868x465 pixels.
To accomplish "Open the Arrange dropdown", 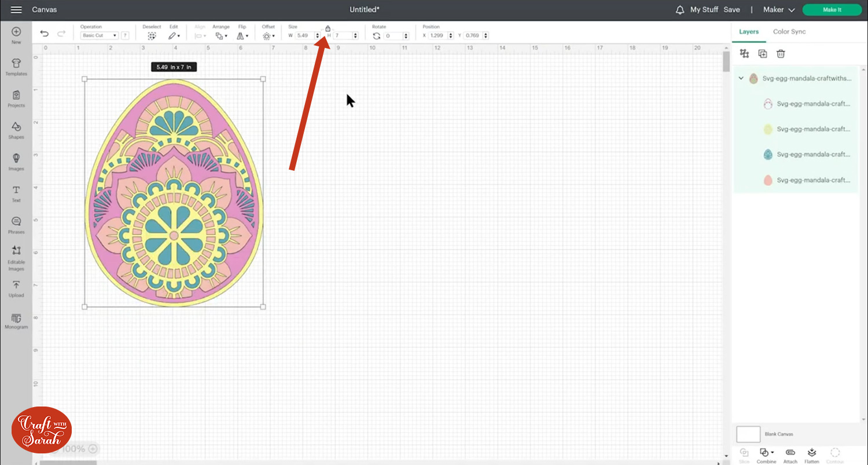I will pyautogui.click(x=221, y=36).
